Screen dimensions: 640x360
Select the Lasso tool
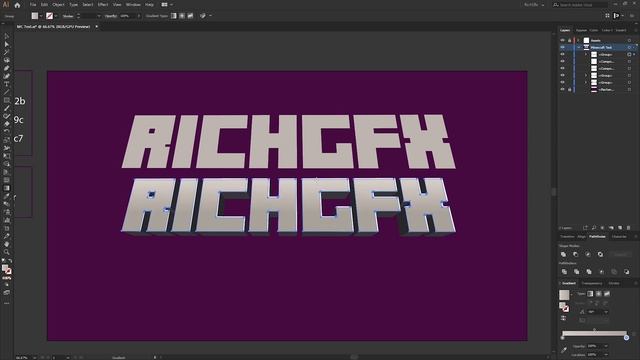7,60
